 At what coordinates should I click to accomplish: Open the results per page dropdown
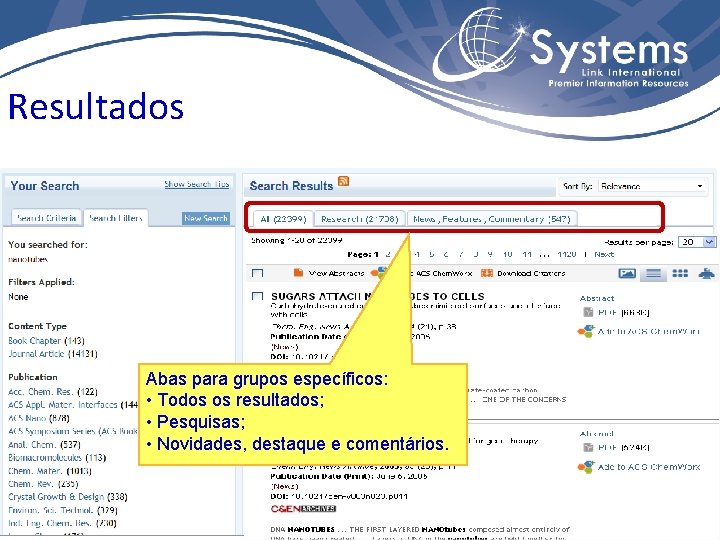697,242
